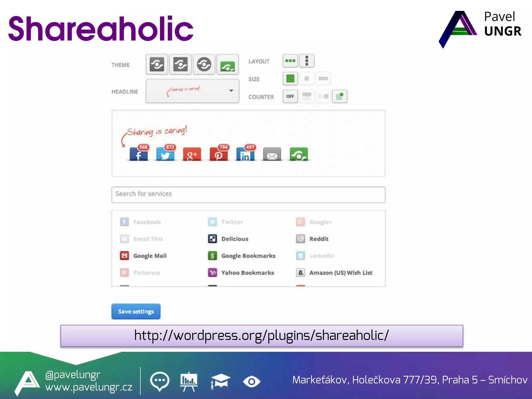The image size is (532, 399).
Task: Click the Google+ red share icon
Action: coord(192,154)
